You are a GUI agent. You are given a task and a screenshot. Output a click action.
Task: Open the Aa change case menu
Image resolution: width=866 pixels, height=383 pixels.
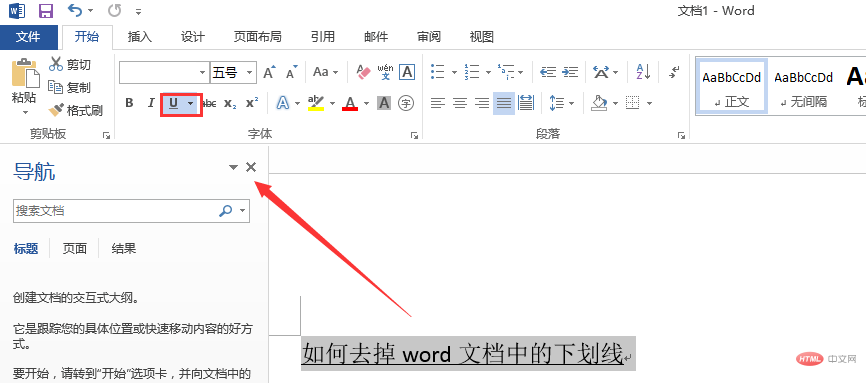[326, 72]
